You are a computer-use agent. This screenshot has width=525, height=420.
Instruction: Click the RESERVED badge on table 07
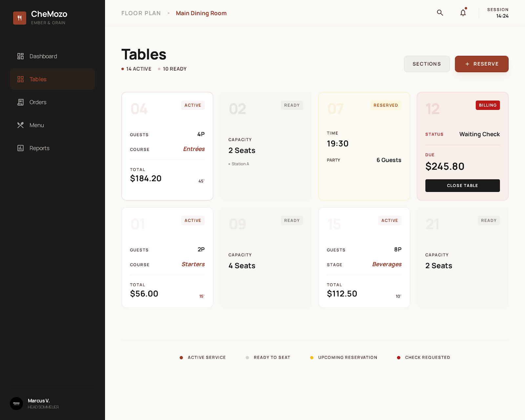386,105
